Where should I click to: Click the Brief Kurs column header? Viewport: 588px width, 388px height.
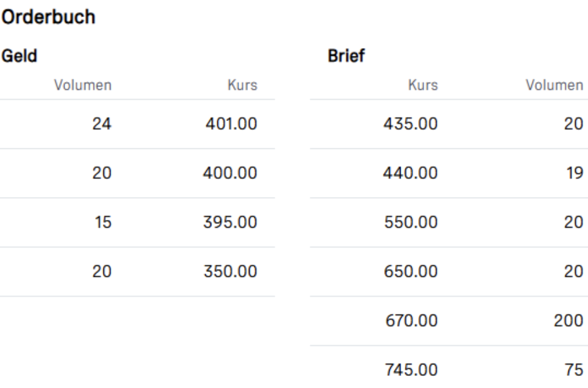point(423,85)
